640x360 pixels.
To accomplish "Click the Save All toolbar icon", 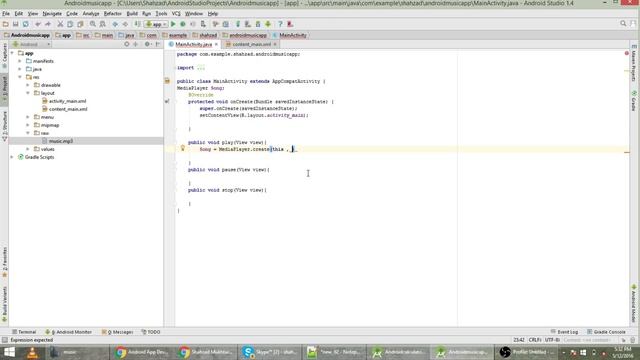I will 16,24.
